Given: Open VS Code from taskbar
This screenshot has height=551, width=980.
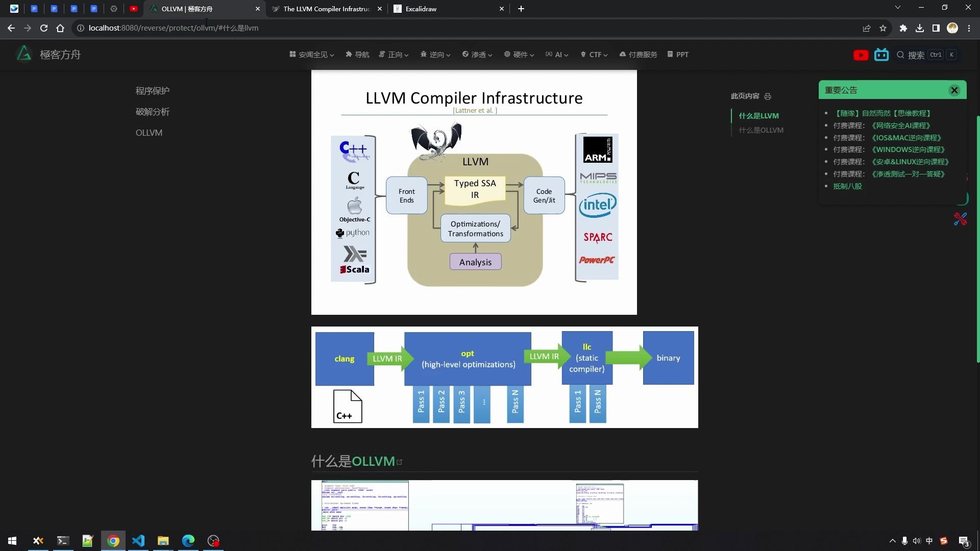Looking at the screenshot, I should 138,541.
